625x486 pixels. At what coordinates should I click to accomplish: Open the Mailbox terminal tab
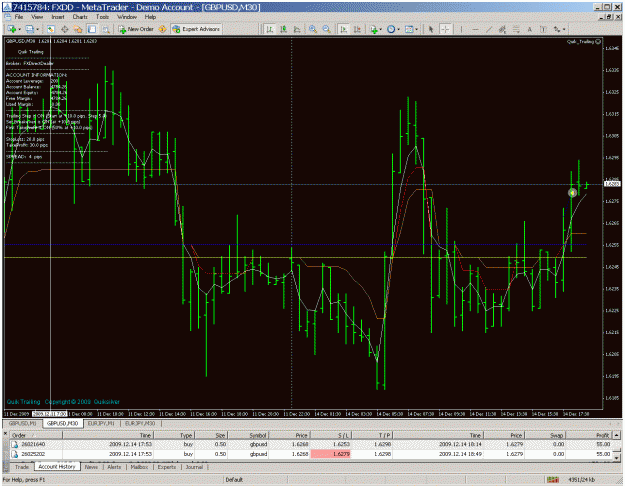click(140, 467)
